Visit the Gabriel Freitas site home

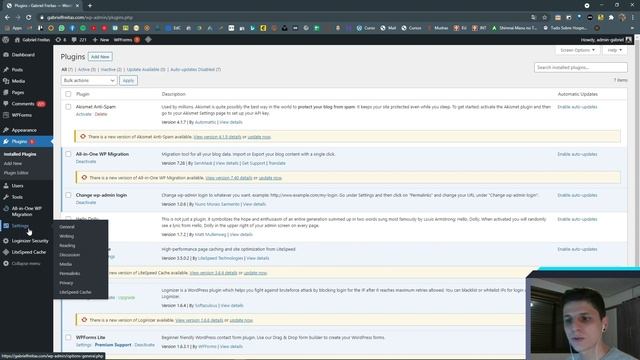point(32,40)
